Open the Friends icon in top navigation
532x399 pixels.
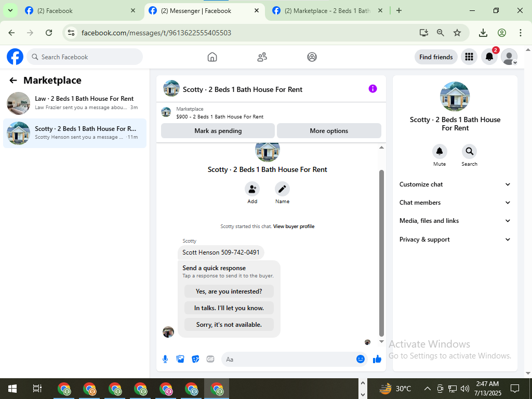262,57
